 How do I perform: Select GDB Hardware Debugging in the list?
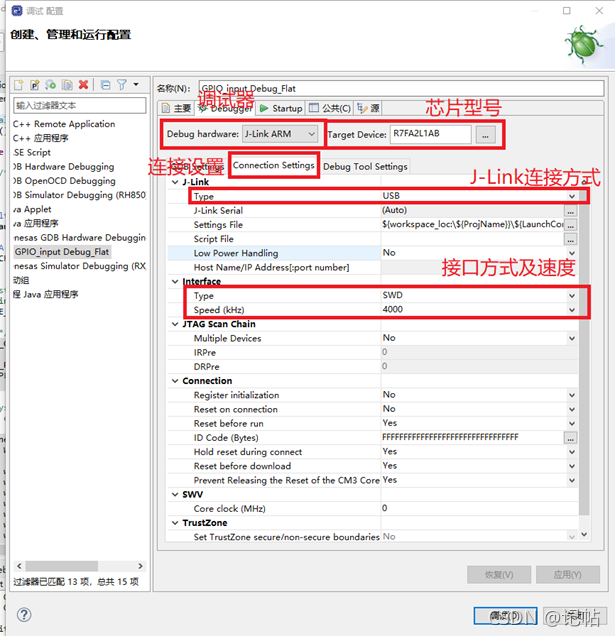64,167
